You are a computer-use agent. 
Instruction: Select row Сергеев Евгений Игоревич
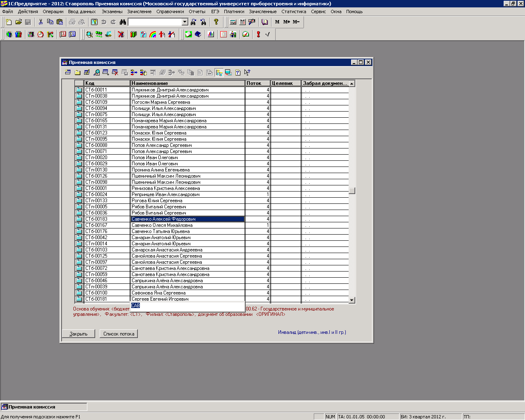(x=188, y=299)
